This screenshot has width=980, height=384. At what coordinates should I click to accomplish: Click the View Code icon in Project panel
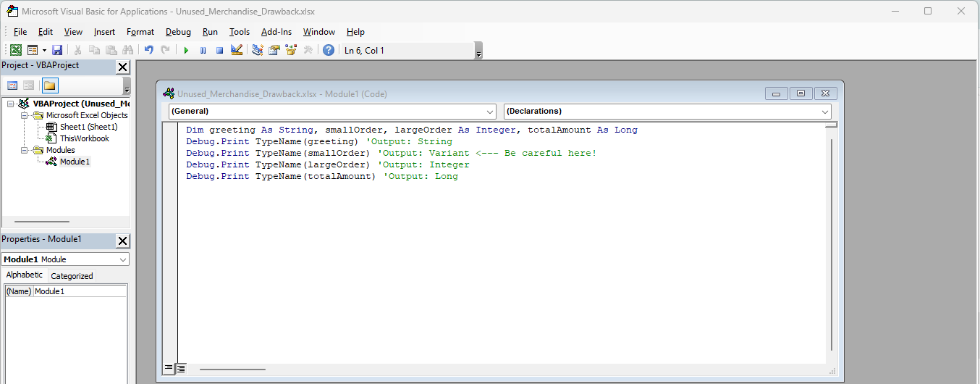tap(12, 85)
